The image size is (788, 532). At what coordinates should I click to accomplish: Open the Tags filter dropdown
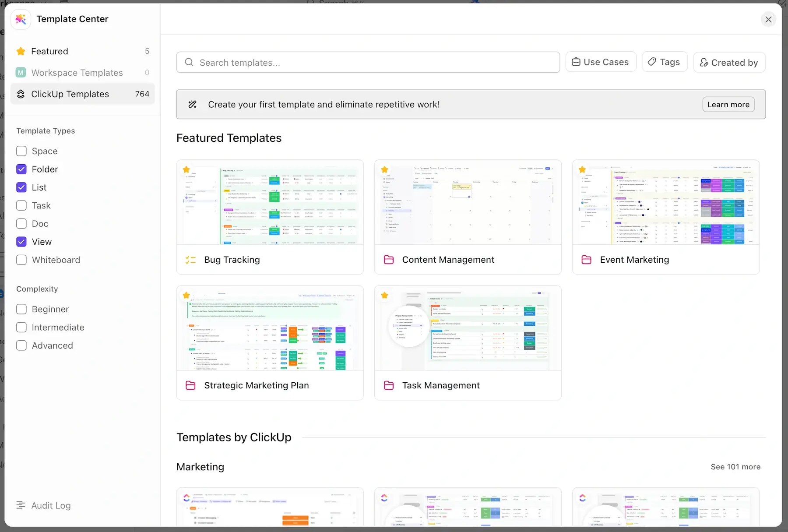pyautogui.click(x=664, y=62)
